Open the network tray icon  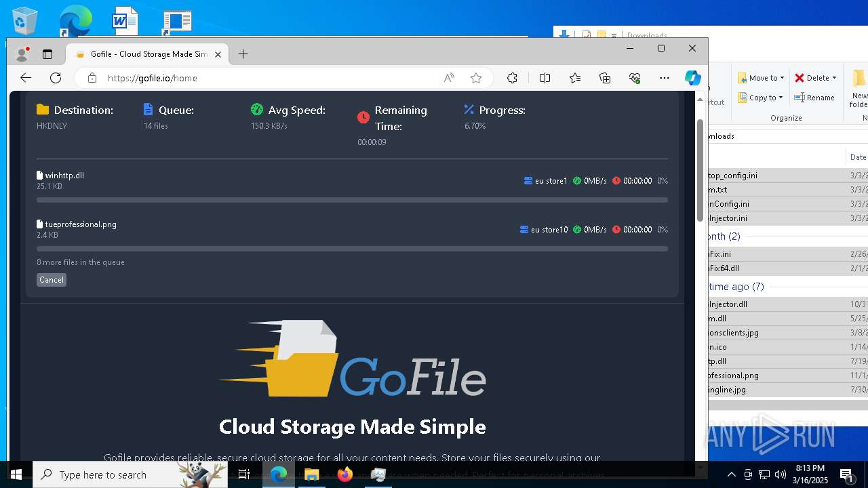pos(764,474)
